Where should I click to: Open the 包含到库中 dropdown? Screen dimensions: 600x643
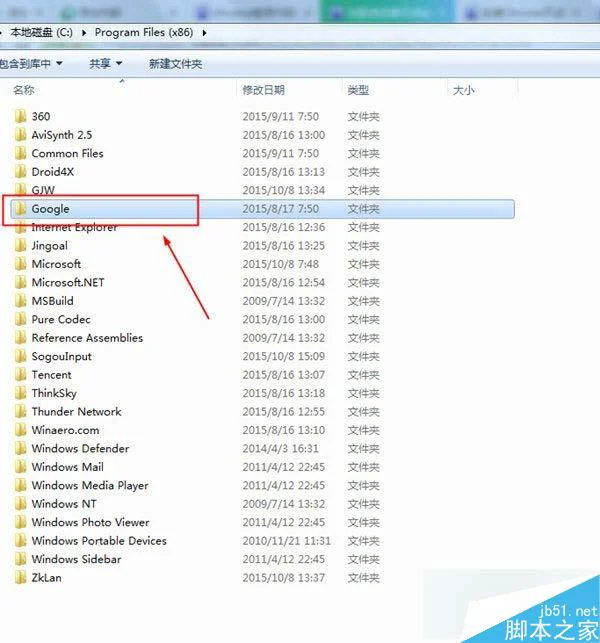31,64
